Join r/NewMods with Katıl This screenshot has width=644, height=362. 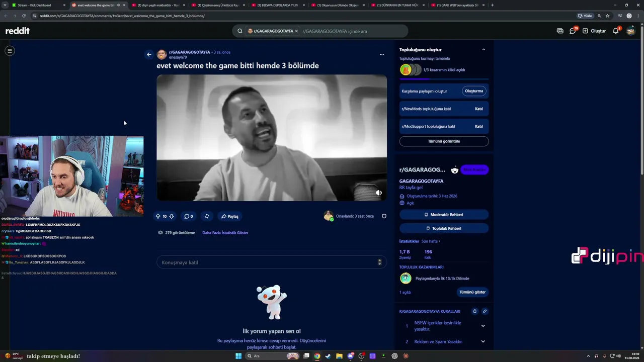point(479,109)
